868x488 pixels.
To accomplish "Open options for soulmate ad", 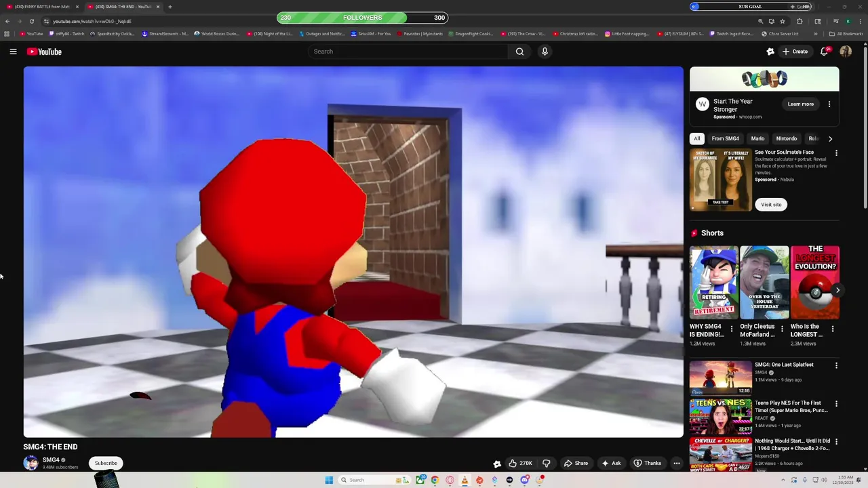I will point(836,153).
